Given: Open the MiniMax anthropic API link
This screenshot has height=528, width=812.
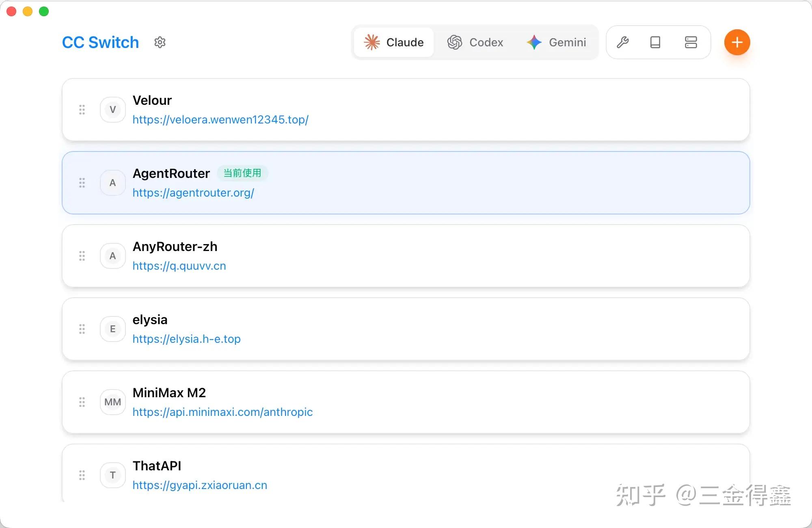Looking at the screenshot, I should click(222, 412).
